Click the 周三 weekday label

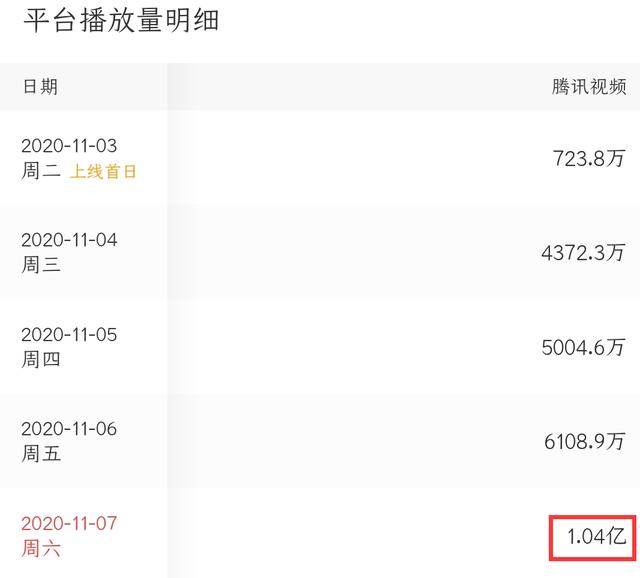point(41,265)
